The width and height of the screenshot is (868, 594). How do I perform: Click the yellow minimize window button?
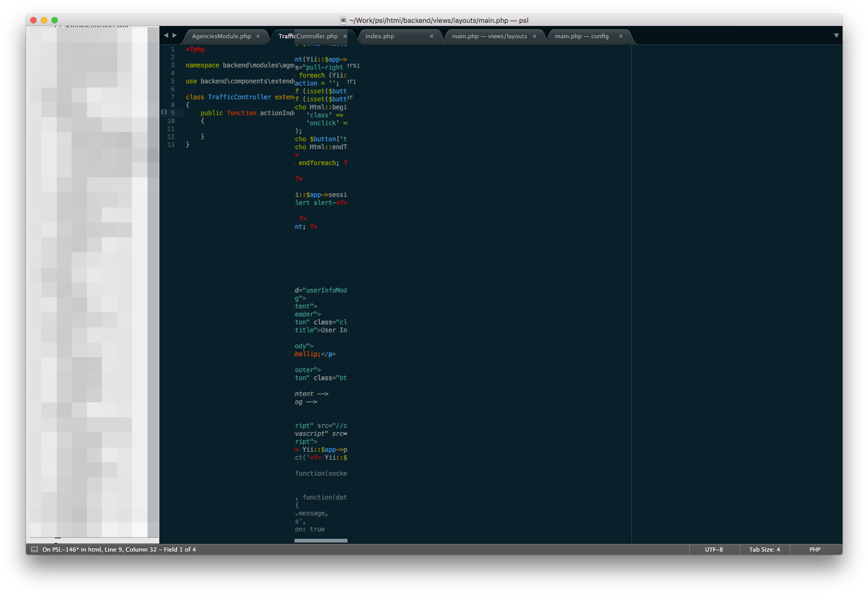[44, 20]
